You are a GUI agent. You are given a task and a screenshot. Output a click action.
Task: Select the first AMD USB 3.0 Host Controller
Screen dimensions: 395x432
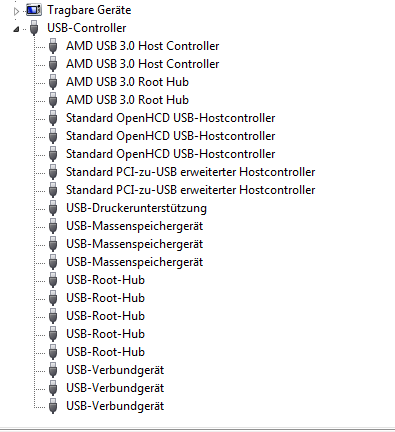pos(142,46)
